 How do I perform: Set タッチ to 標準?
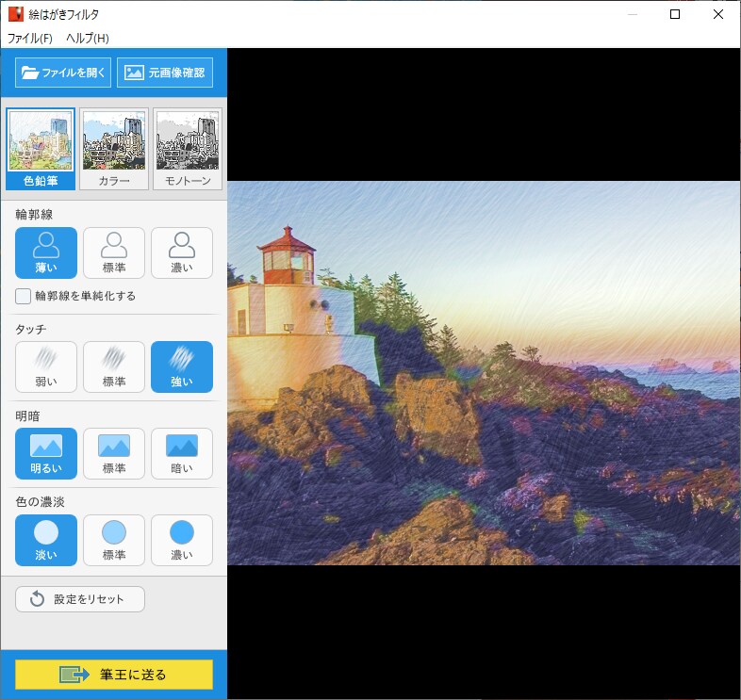[x=114, y=367]
